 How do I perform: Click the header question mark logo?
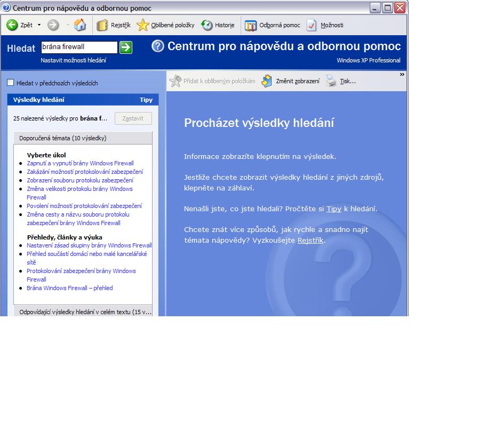(x=158, y=46)
